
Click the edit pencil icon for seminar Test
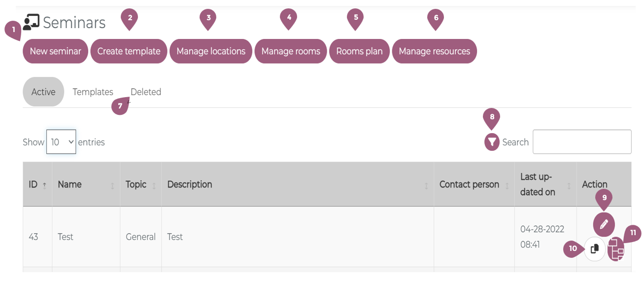coord(604,225)
